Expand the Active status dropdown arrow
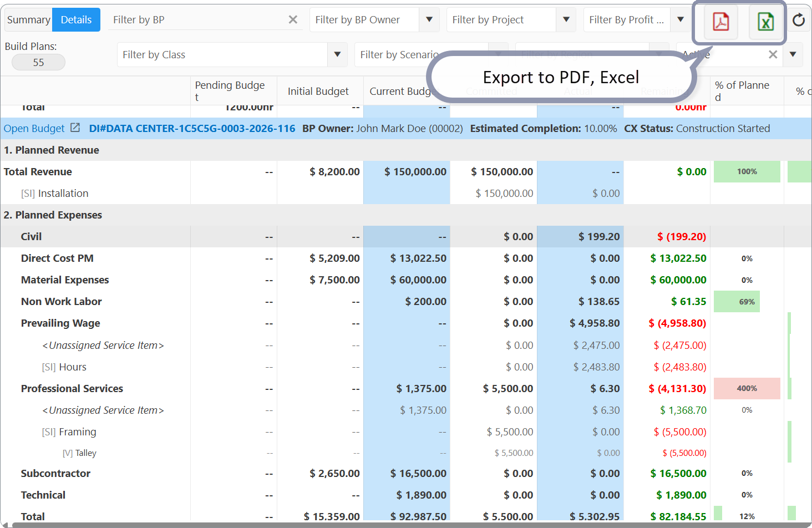Screen dimensions: 812x528 [x=793, y=54]
